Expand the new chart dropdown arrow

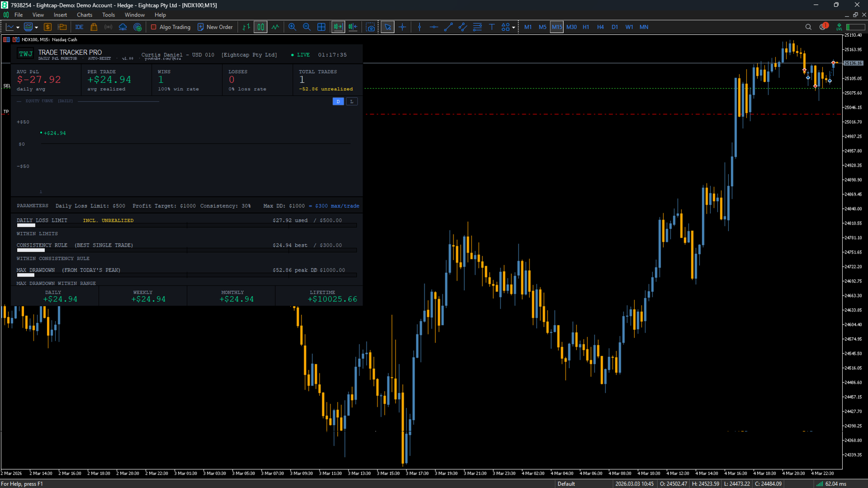tap(18, 28)
